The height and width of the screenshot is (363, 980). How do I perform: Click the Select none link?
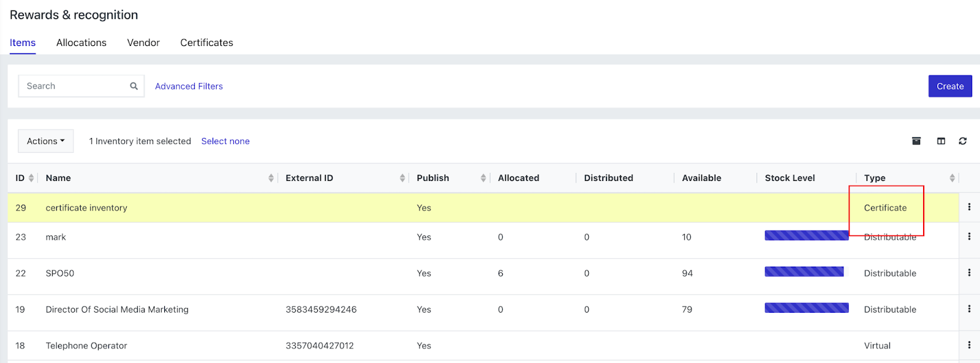pyautogui.click(x=225, y=141)
